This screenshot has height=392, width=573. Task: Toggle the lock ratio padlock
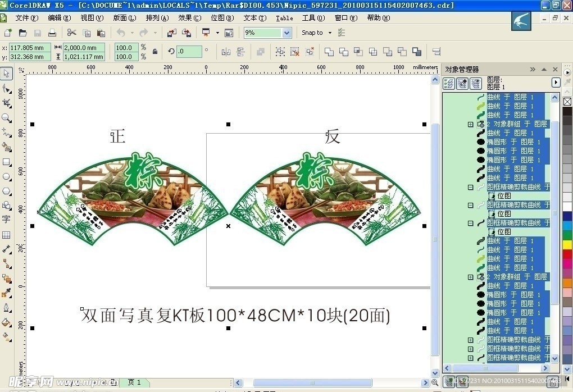pyautogui.click(x=155, y=52)
